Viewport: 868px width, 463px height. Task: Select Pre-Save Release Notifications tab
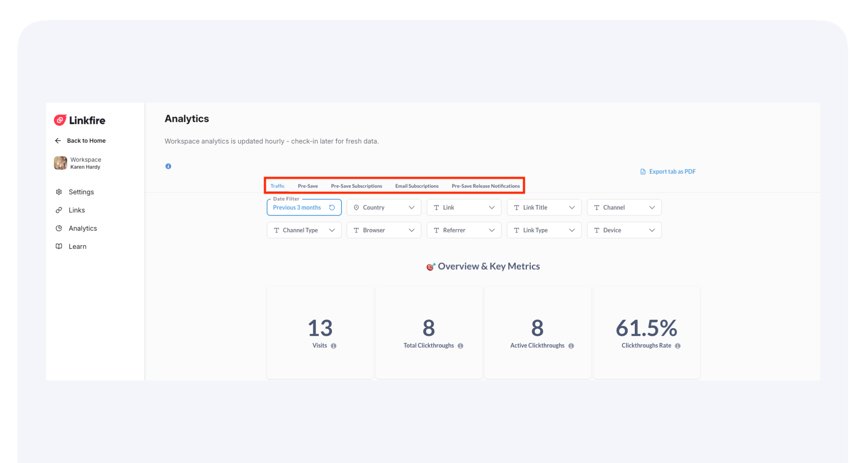(x=485, y=186)
